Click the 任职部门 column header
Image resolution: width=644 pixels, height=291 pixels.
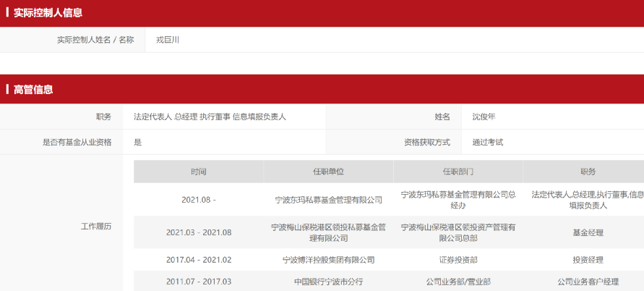[458, 172]
